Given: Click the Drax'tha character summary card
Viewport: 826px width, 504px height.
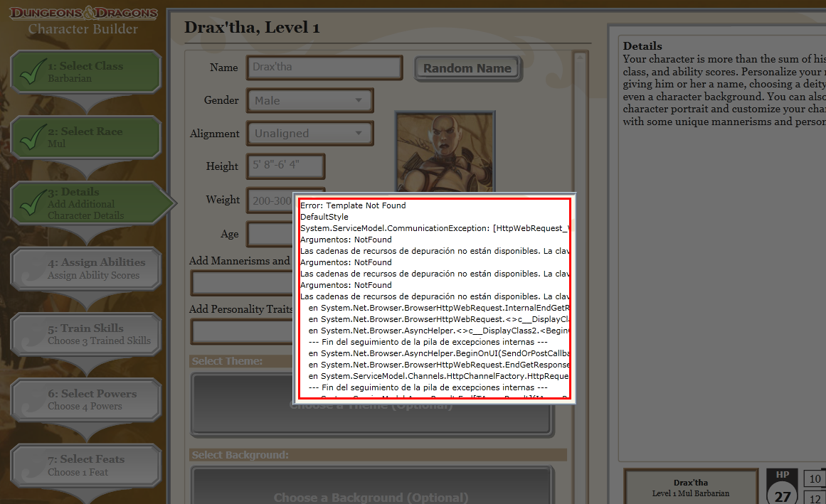Looking at the screenshot, I should point(691,487).
